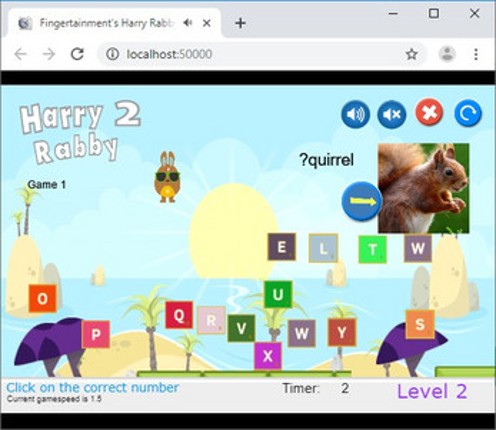496x430 pixels.
Task: Click the Game 1 label
Action: tap(47, 184)
